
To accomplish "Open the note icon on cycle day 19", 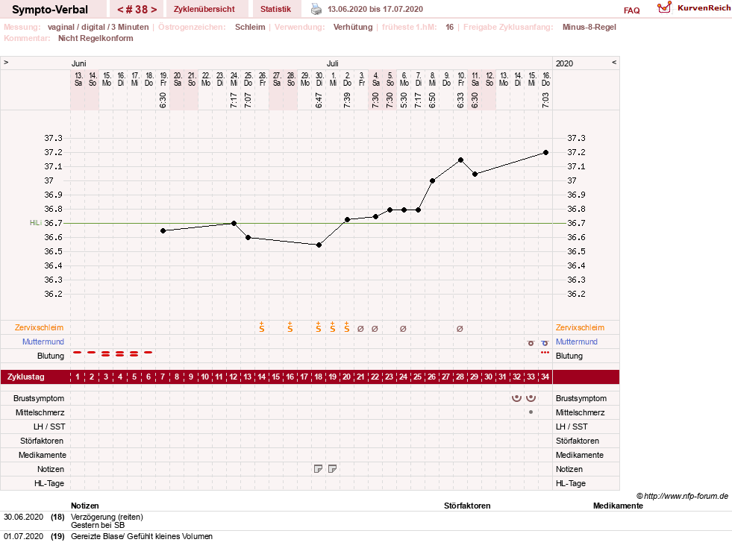I will [332, 469].
